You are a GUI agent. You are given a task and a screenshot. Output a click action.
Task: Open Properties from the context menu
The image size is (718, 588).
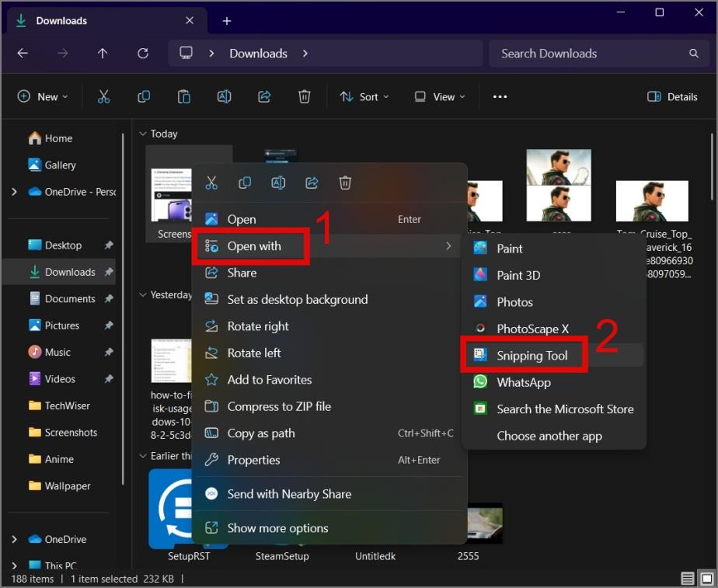pos(326,460)
